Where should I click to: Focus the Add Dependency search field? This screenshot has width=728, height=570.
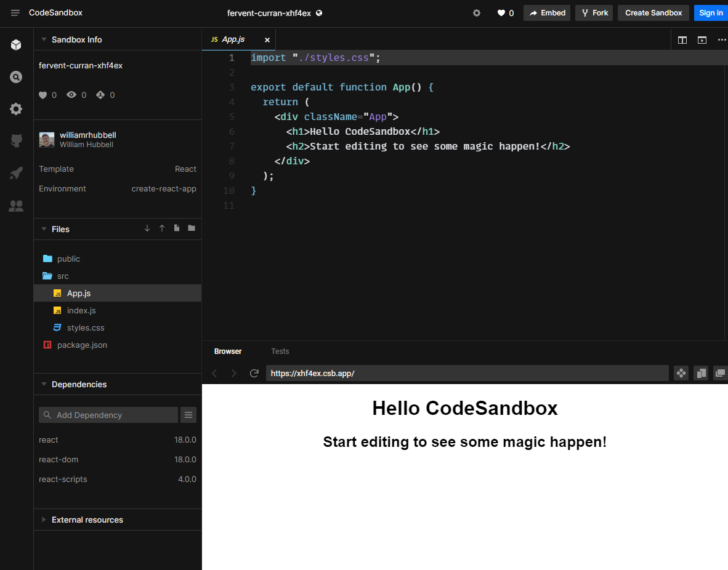pos(108,415)
